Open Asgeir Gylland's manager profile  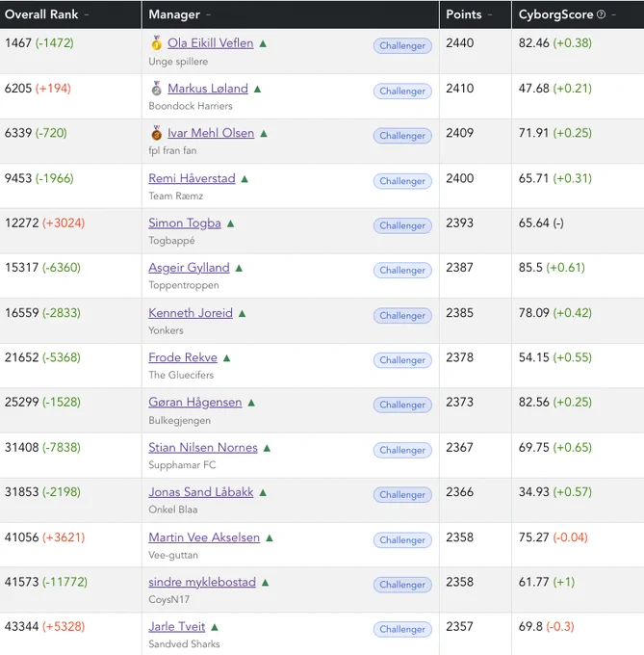coord(189,268)
